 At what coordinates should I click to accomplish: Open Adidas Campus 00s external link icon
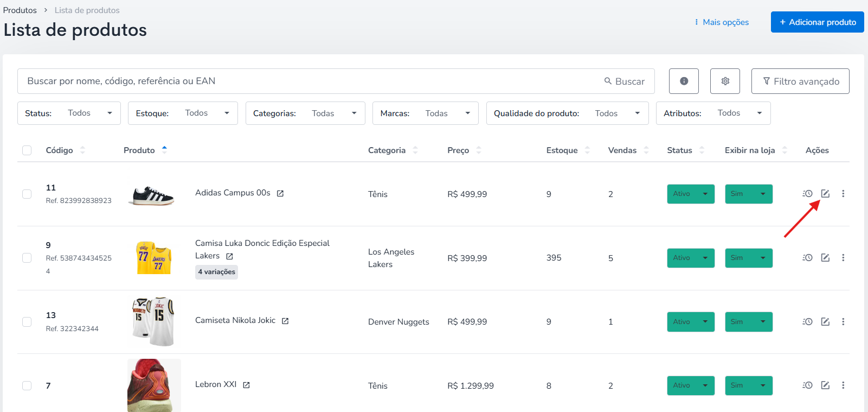click(280, 193)
